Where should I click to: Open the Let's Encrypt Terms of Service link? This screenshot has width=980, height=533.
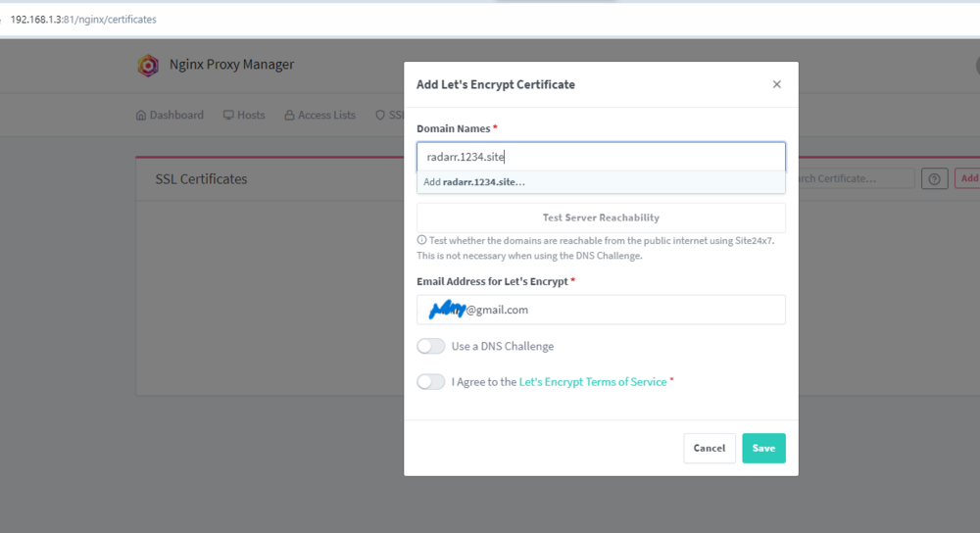pos(593,382)
